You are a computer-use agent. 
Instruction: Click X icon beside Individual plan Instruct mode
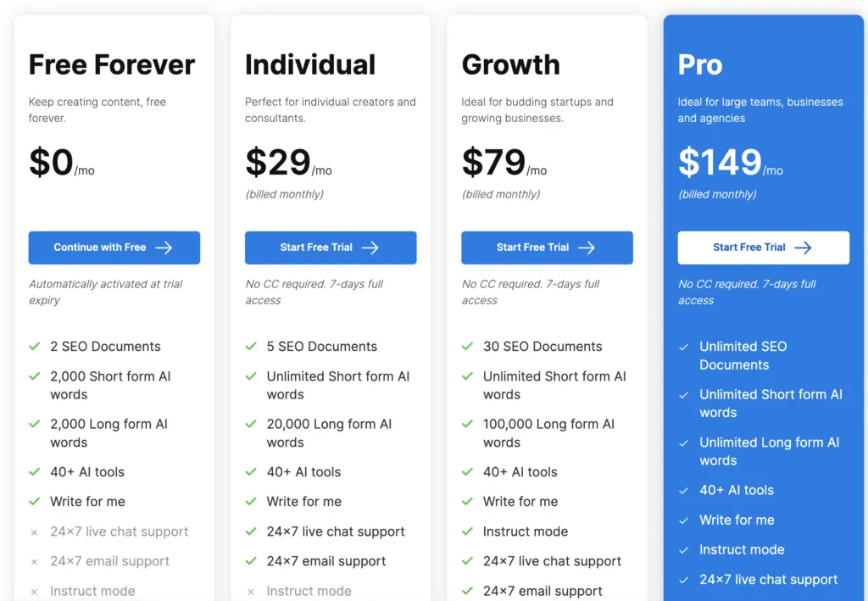251,592
